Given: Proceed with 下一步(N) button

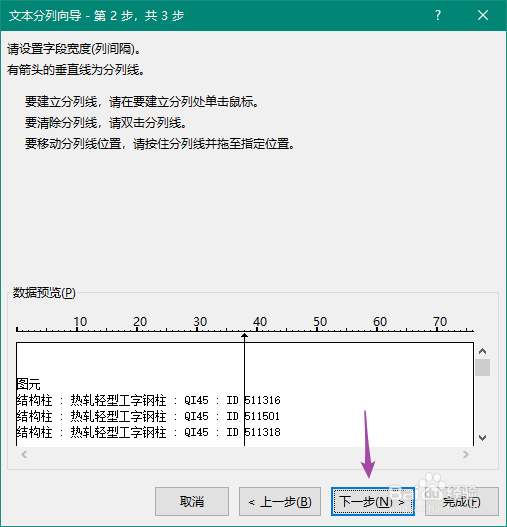Looking at the screenshot, I should (x=373, y=501).
